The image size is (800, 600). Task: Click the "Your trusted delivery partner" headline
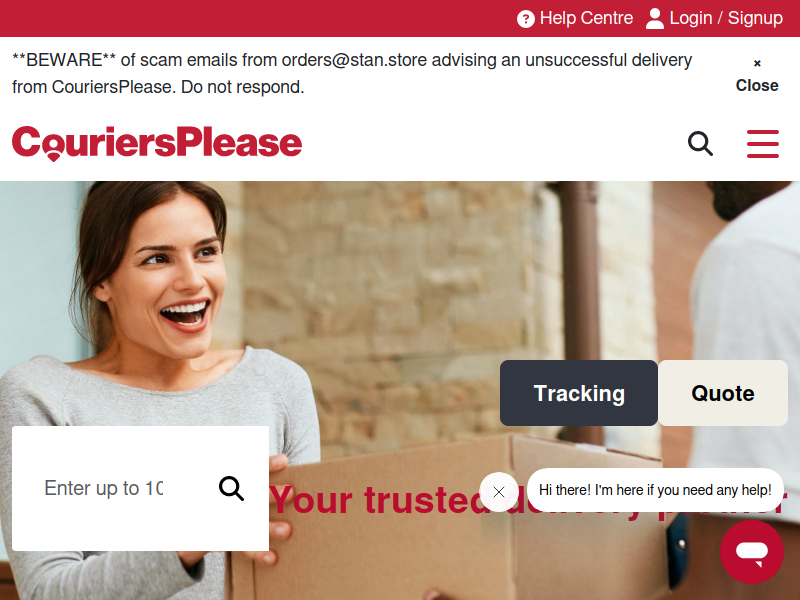[x=527, y=500]
